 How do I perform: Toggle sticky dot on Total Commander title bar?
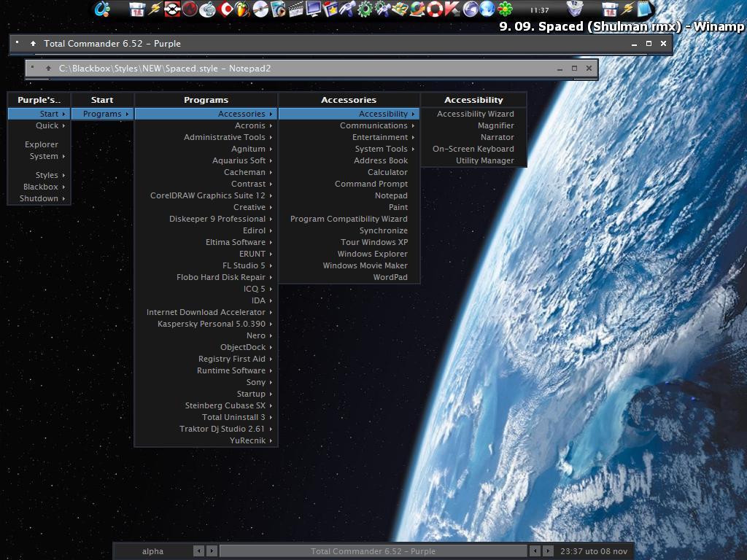[18, 42]
